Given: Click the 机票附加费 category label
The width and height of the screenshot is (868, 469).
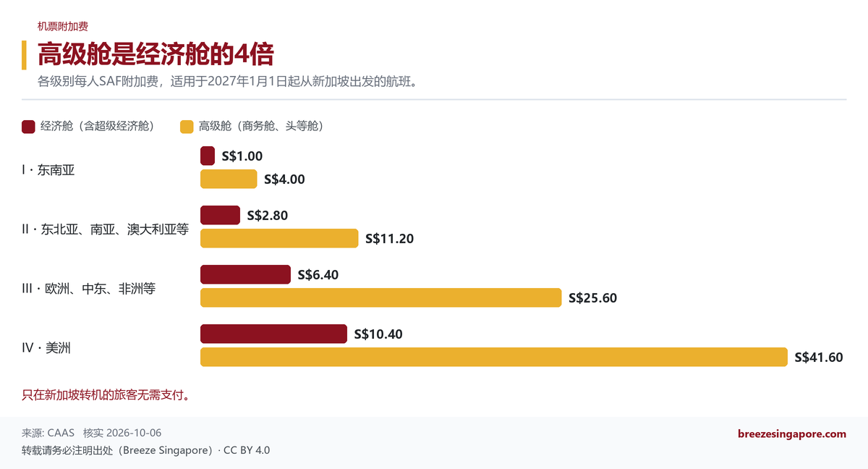Looking at the screenshot, I should coord(63,26).
